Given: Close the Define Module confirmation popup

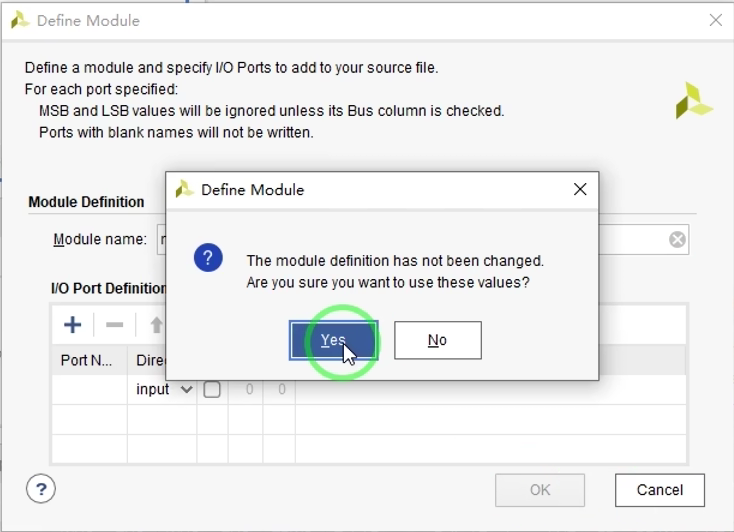Looking at the screenshot, I should [x=580, y=189].
